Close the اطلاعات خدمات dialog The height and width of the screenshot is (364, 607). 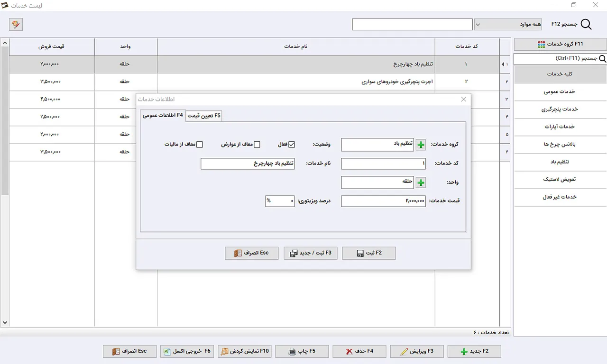click(x=464, y=99)
